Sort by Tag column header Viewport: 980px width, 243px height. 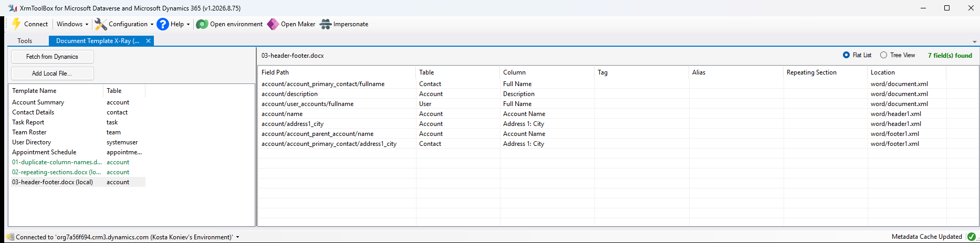pyautogui.click(x=642, y=72)
